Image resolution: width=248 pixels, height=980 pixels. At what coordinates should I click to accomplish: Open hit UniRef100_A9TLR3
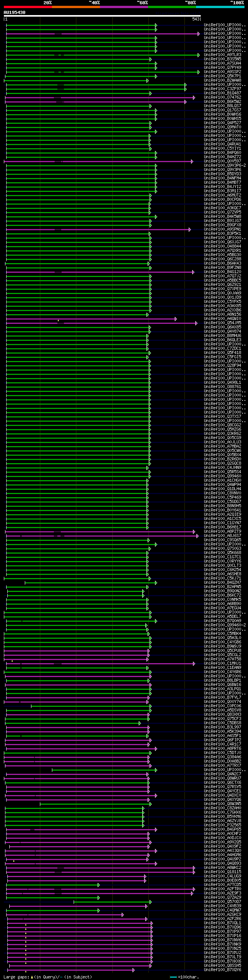click(x=222, y=55)
